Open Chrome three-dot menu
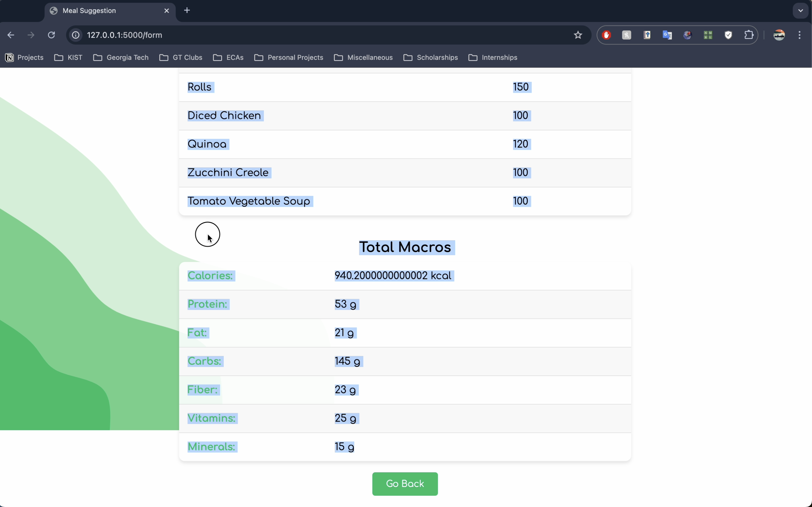The height and width of the screenshot is (507, 812). tap(800, 35)
